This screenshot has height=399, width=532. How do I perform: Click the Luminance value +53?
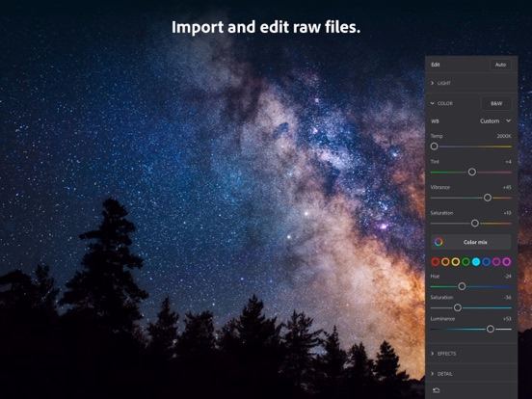click(x=507, y=319)
